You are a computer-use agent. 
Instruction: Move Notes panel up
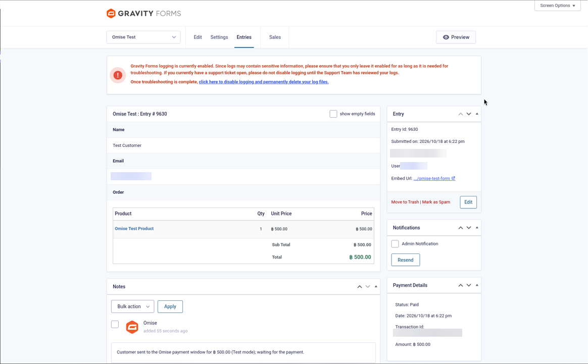(360, 287)
